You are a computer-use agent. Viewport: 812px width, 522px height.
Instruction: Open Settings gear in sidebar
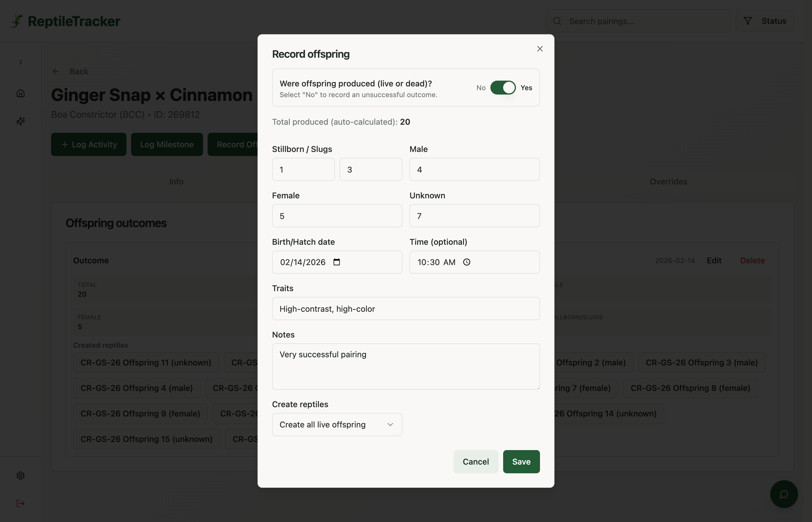click(x=20, y=476)
